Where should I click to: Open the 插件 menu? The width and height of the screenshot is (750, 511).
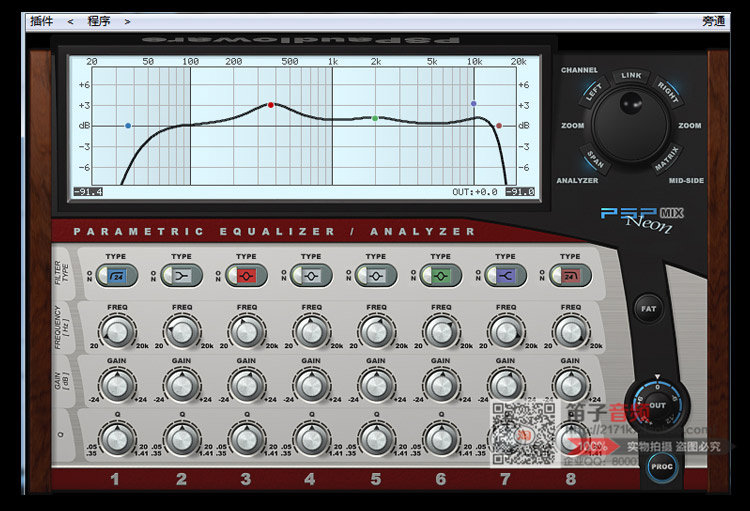point(42,21)
